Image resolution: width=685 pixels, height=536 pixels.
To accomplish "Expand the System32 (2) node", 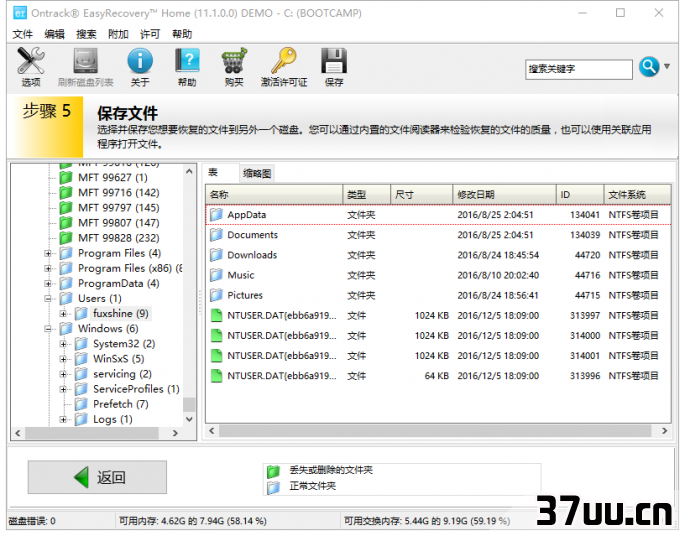I will pyautogui.click(x=63, y=344).
